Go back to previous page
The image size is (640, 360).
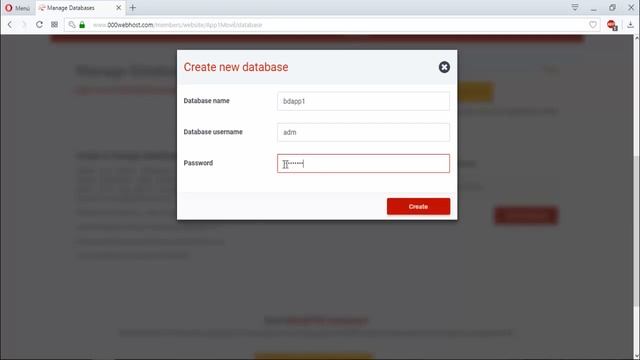10,24
